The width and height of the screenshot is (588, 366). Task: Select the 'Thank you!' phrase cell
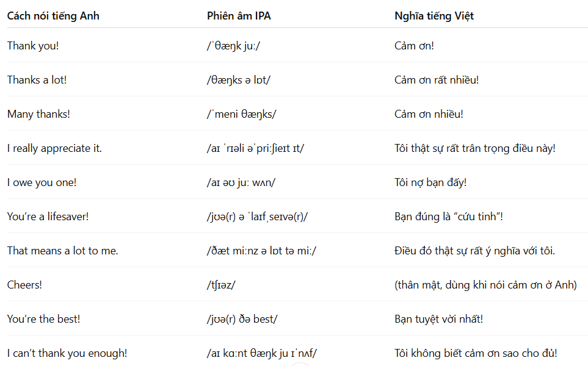[x=33, y=46]
